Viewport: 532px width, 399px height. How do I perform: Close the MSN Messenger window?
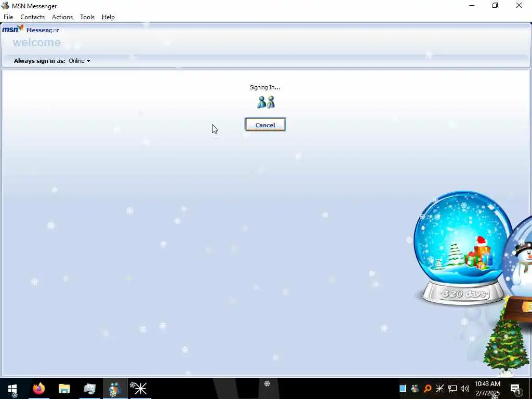tap(519, 5)
